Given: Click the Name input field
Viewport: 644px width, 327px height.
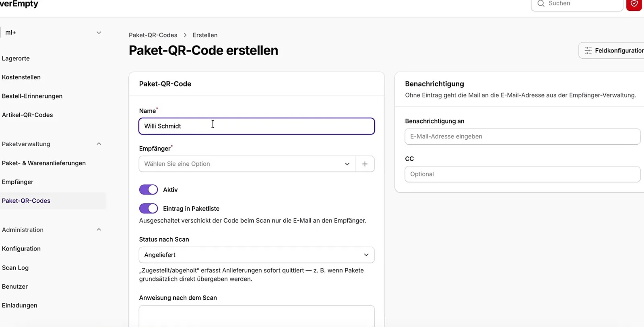Looking at the screenshot, I should [x=257, y=126].
